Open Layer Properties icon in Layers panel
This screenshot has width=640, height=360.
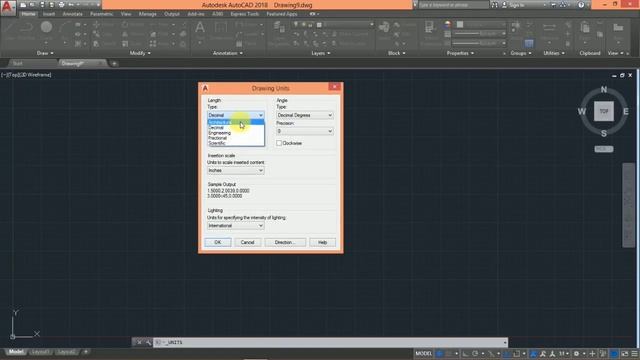[279, 27]
